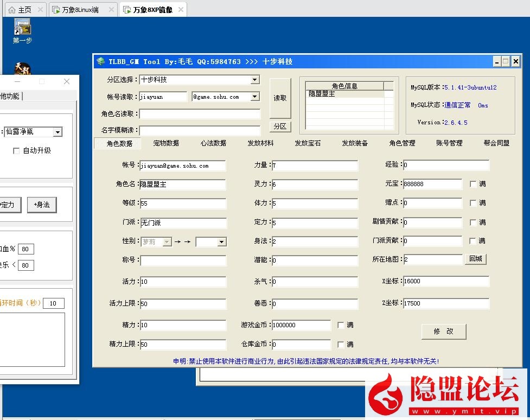Viewport: 530px width, 420px height.
Task: Click the 分区 button
Action: point(280,126)
